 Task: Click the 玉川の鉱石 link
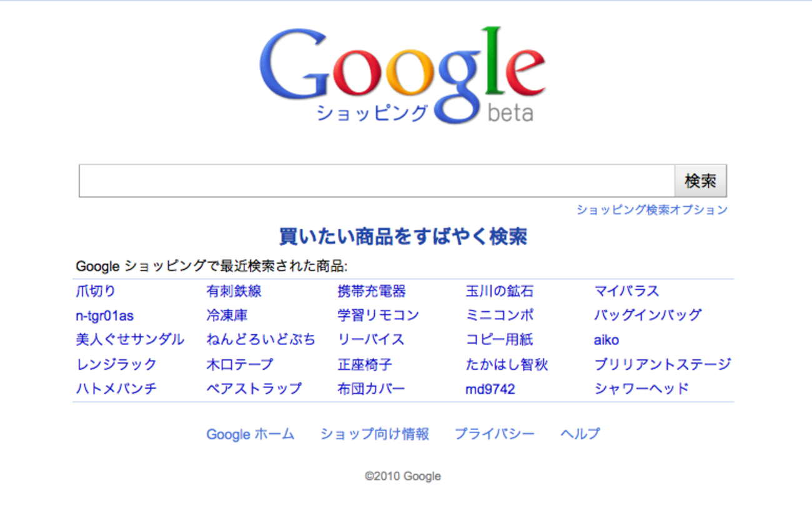[500, 291]
